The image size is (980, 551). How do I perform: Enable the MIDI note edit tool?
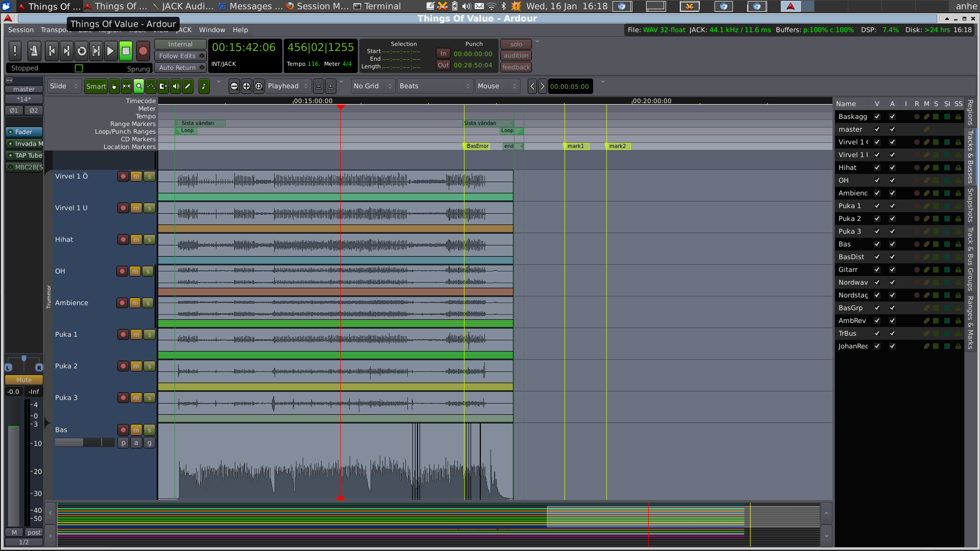[204, 86]
